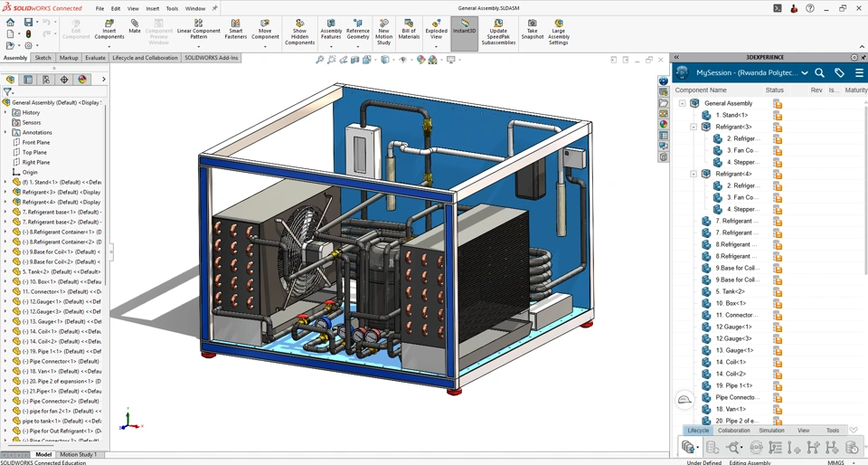Click Insert Components tool
Viewport: 868px width, 465px height.
click(109, 29)
